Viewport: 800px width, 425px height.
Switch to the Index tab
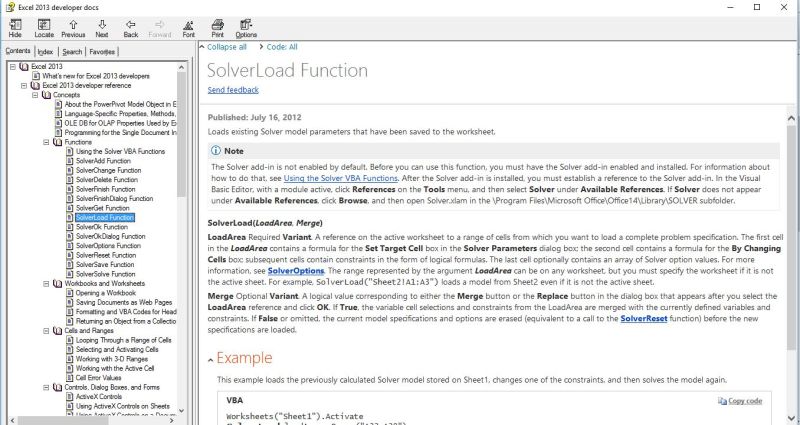click(x=45, y=52)
